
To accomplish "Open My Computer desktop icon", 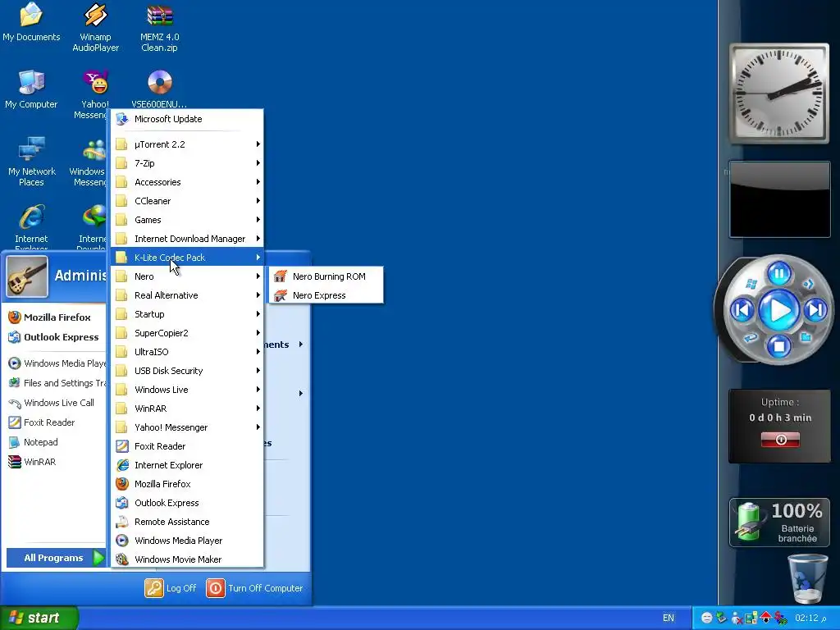I will coord(31,89).
